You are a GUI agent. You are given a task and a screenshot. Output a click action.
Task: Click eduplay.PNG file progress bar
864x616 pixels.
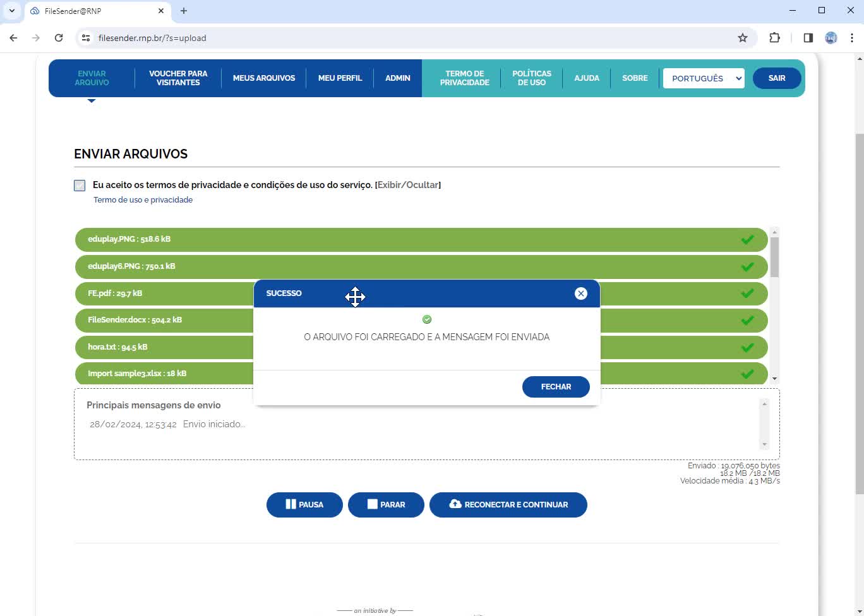(421, 240)
